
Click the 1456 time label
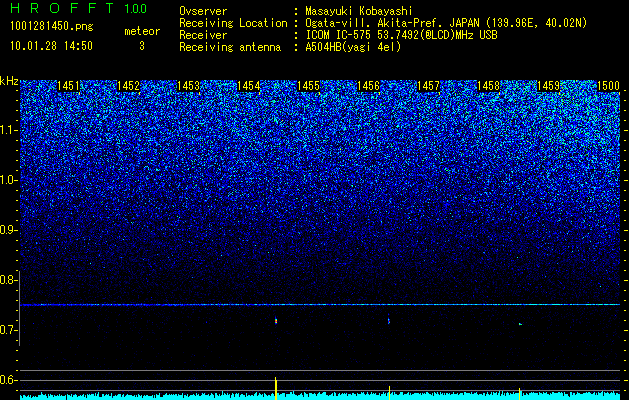click(368, 86)
